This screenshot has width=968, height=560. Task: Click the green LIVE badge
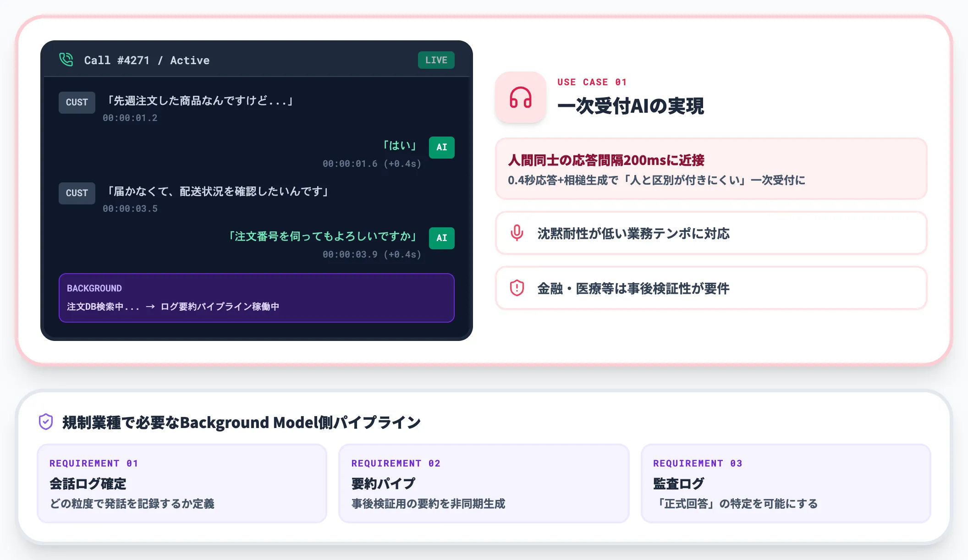click(436, 60)
